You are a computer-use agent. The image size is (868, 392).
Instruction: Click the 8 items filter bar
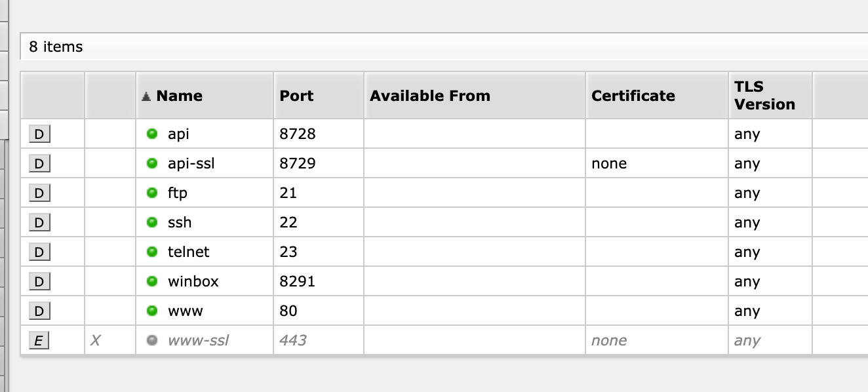click(444, 47)
